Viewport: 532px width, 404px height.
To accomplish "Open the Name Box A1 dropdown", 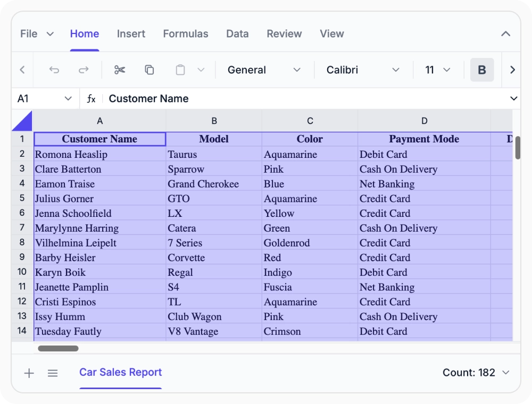I will point(68,99).
